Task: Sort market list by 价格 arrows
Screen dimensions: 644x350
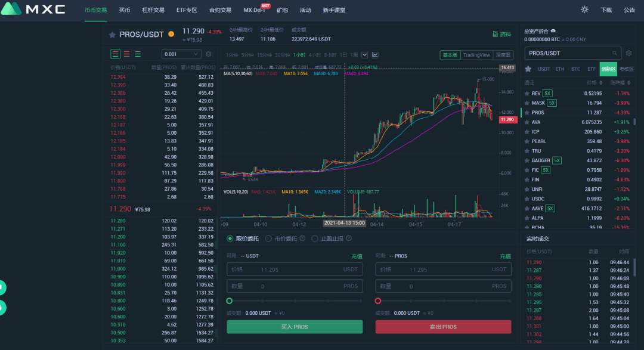Action: [x=601, y=82]
